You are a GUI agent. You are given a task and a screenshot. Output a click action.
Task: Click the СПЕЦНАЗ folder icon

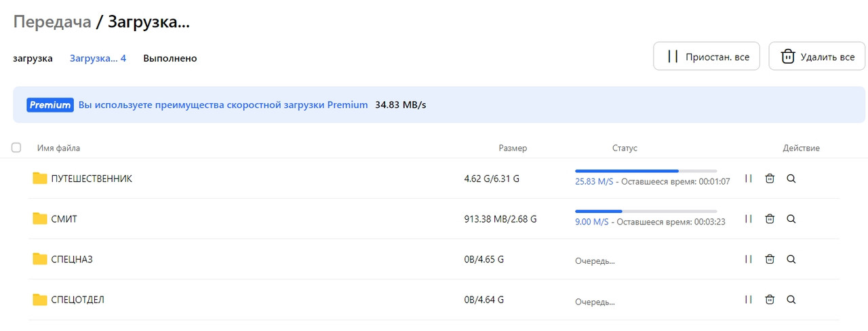pyautogui.click(x=40, y=259)
